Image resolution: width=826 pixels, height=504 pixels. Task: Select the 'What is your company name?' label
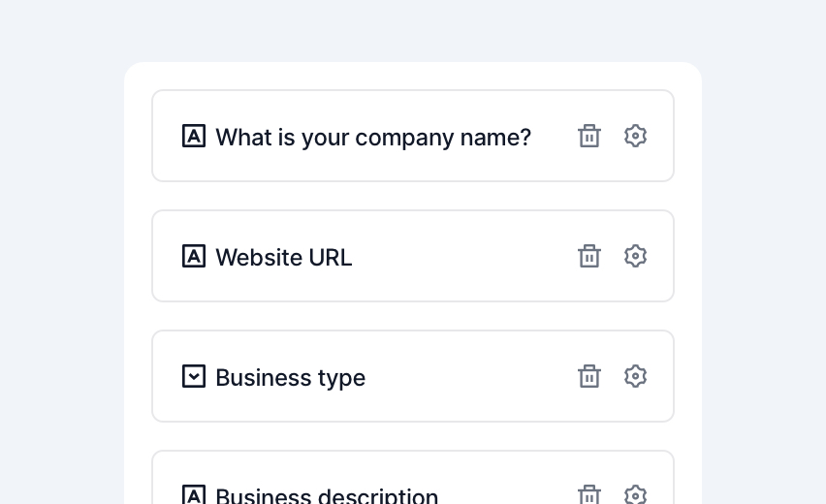(x=373, y=138)
